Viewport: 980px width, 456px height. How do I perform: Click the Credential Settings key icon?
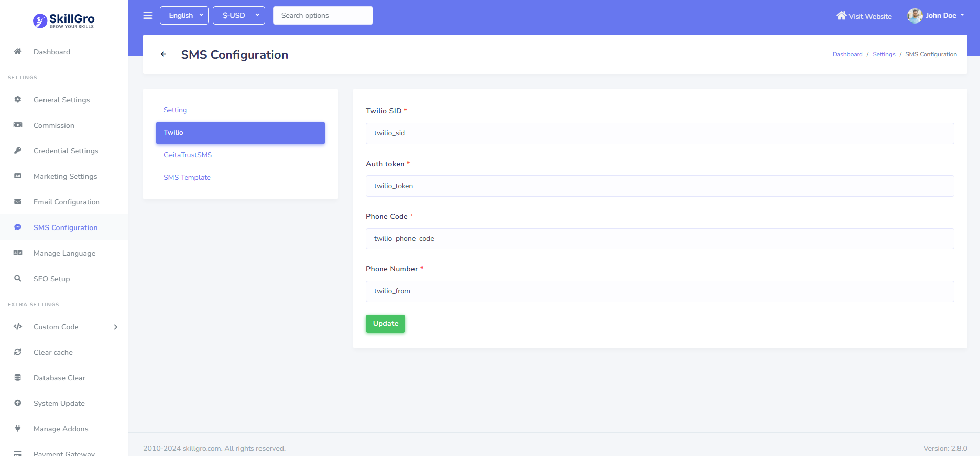(18, 151)
